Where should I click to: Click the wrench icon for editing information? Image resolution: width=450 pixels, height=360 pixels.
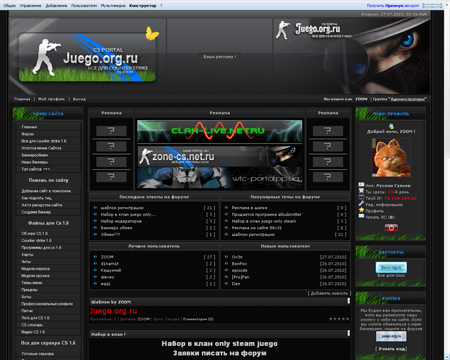pos(361,204)
